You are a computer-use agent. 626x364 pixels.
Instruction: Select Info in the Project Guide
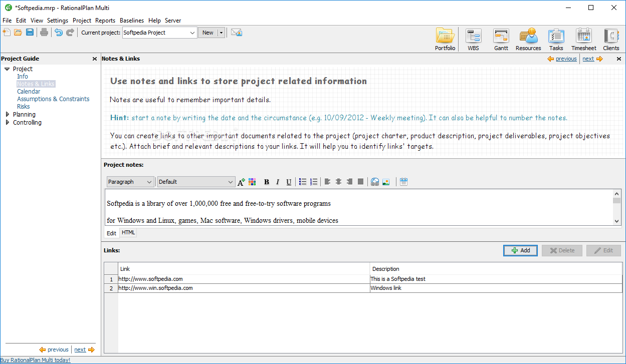(23, 77)
